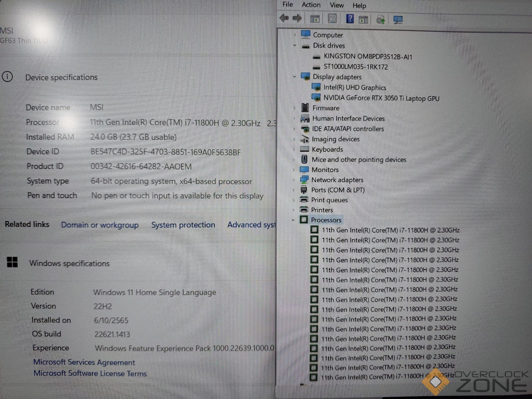Click the OS build value 22621.1413

[112, 334]
